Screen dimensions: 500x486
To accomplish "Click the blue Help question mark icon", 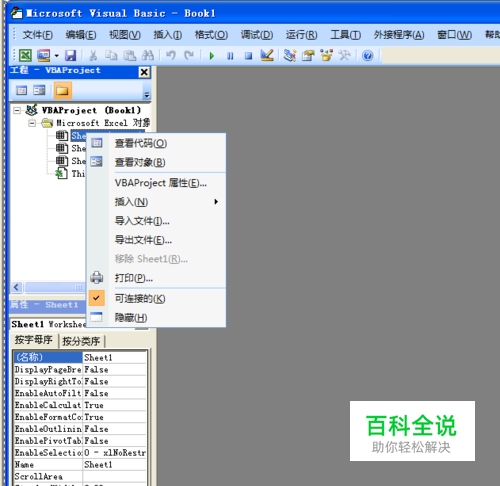I will (368, 55).
